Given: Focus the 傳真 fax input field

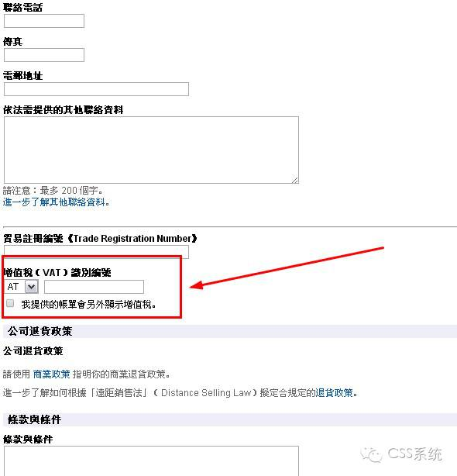Looking at the screenshot, I should point(44,55).
